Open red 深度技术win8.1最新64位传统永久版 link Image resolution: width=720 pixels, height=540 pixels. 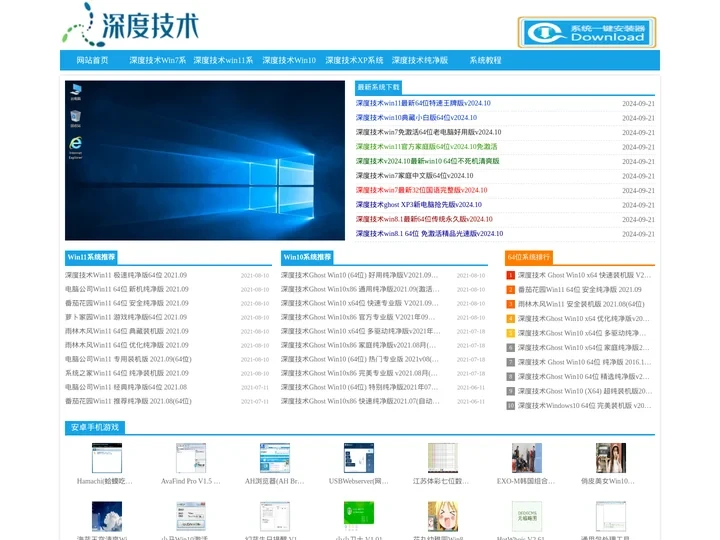tap(424, 219)
